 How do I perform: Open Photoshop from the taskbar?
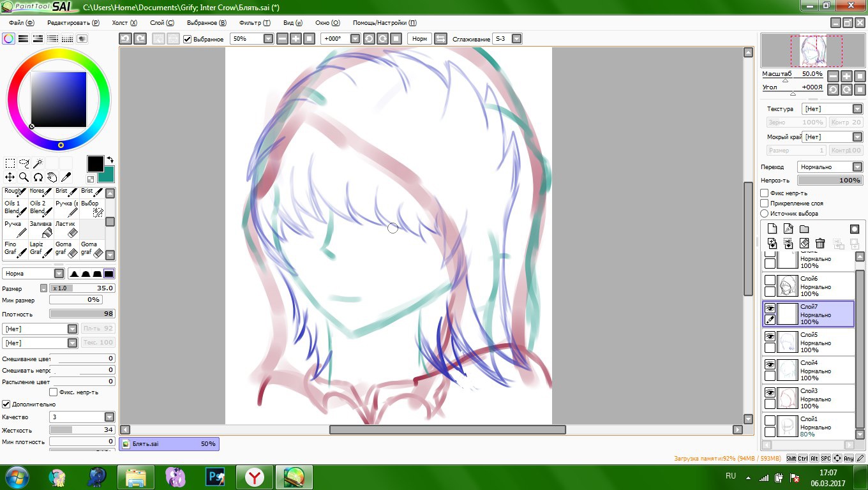(x=215, y=477)
